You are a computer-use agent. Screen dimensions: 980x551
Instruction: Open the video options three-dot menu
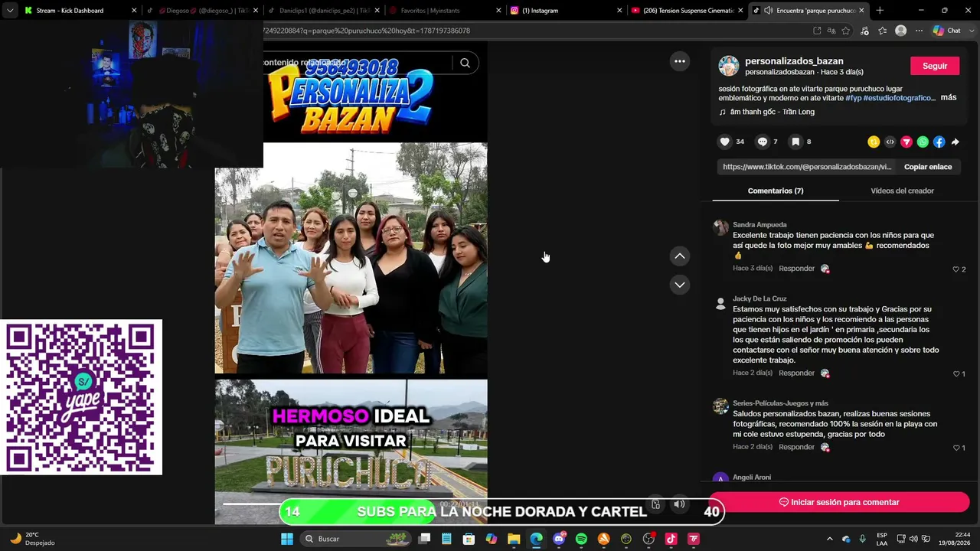(680, 61)
